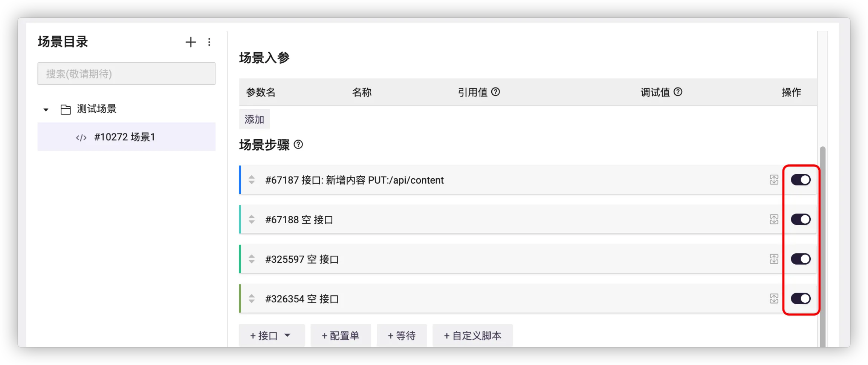This screenshot has height=365, width=868.
Task: Add a 自定义脚本 step
Action: [x=472, y=335]
